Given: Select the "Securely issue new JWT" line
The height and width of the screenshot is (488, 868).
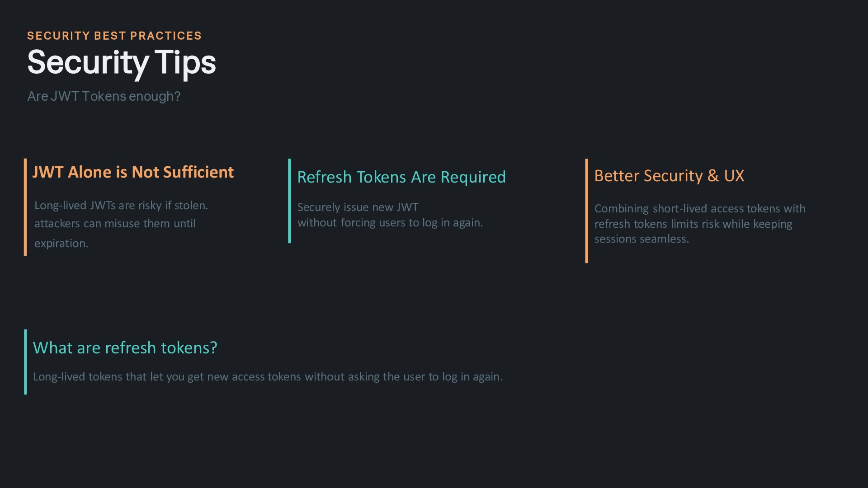Looking at the screenshot, I should pyautogui.click(x=358, y=207).
